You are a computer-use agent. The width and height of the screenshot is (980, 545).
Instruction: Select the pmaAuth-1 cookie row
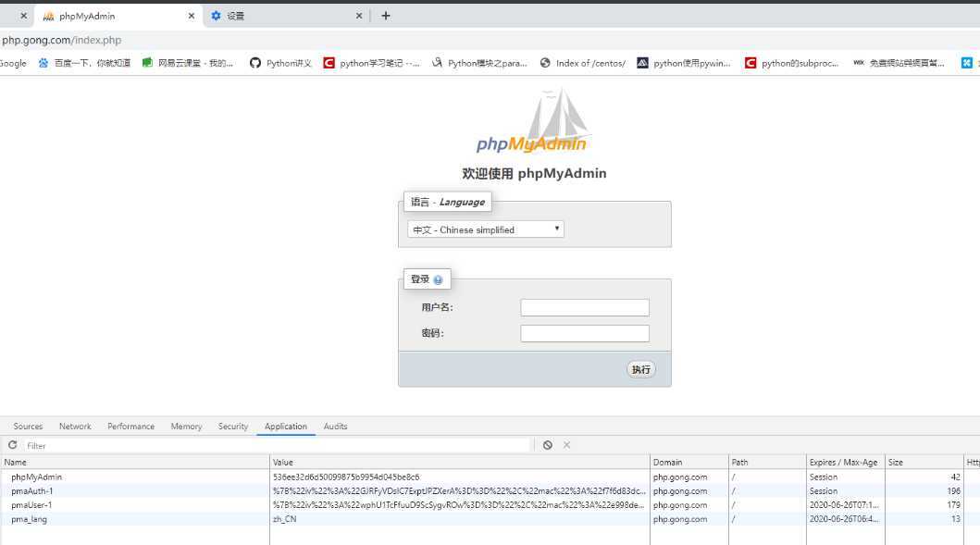pos(490,491)
